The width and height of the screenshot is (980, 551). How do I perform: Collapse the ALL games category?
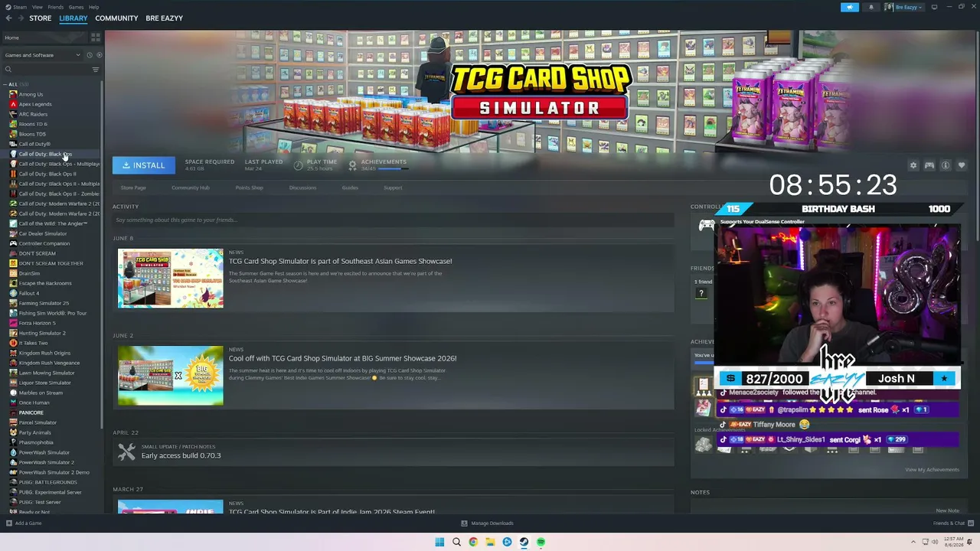tap(5, 84)
